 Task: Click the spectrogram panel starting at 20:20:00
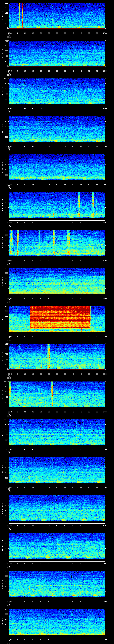tap(57, 167)
